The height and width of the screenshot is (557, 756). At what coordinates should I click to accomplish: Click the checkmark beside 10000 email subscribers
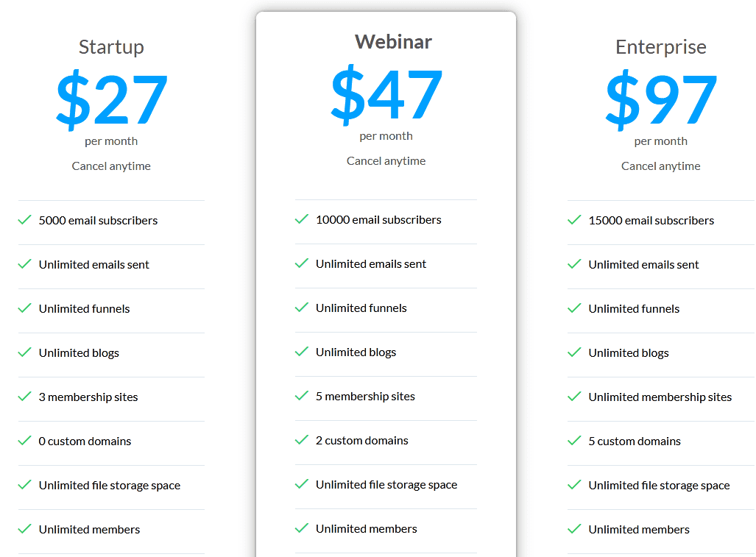point(301,219)
